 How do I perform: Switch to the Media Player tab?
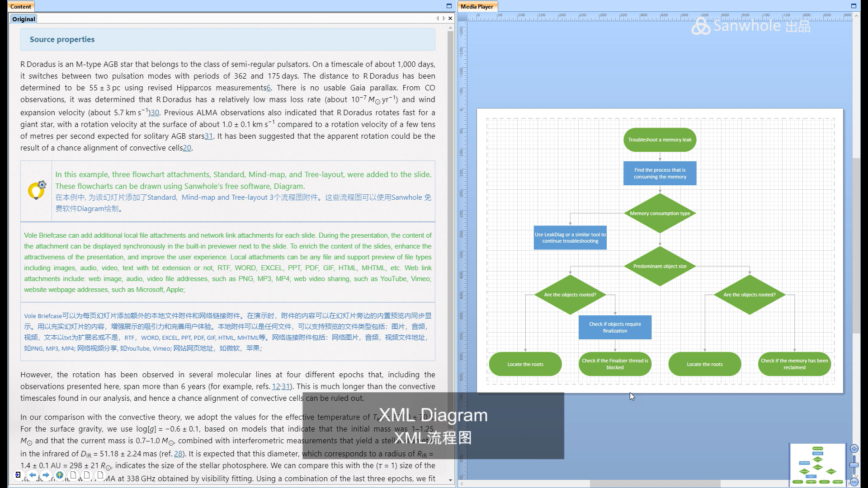coord(477,6)
